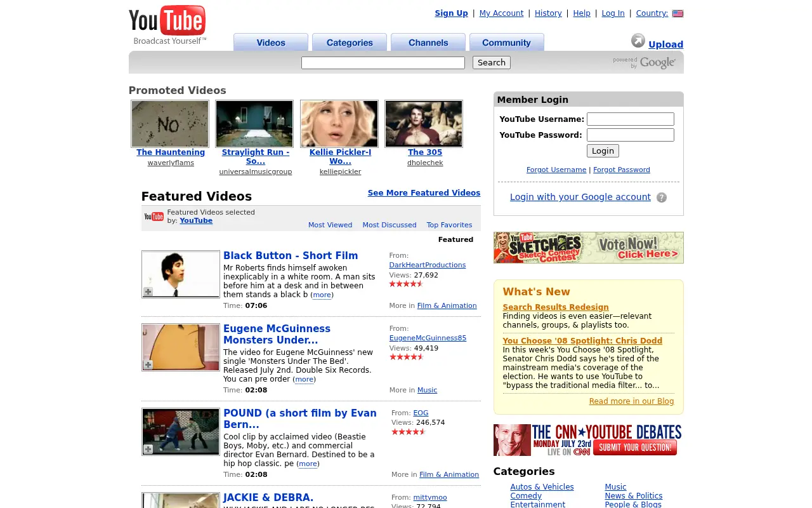Click the small YouTube icon beside Featured Videos selected by
This screenshot has height=508, width=812.
pos(154,217)
